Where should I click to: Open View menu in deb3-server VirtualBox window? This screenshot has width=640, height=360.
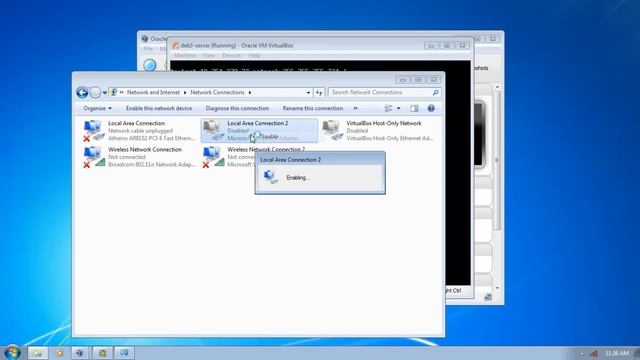(209, 56)
